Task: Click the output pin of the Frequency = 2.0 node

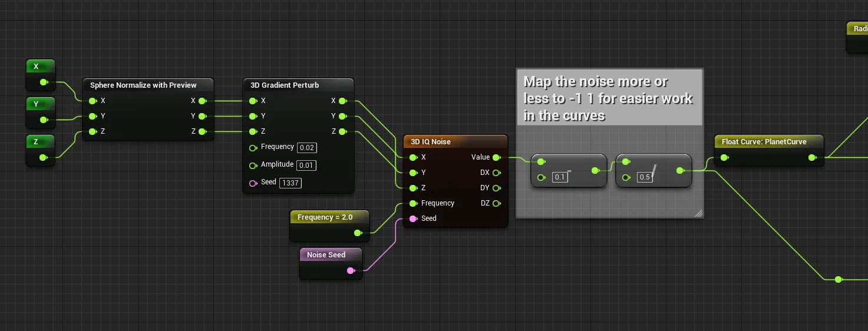Action: (358, 233)
